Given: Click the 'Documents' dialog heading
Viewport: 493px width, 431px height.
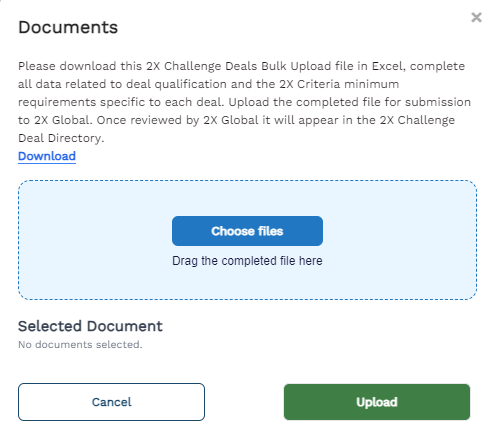Looking at the screenshot, I should 68,27.
